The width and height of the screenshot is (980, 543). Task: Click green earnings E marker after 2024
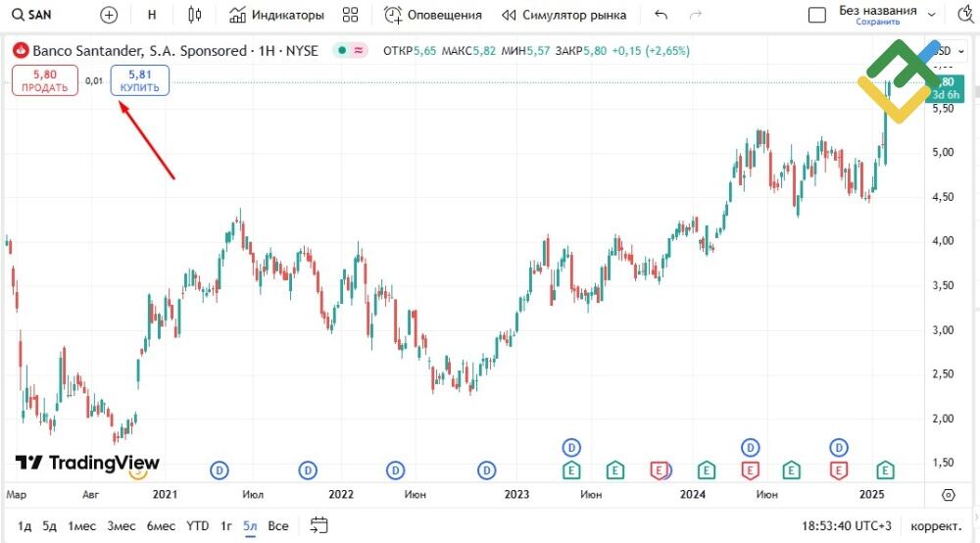(707, 469)
